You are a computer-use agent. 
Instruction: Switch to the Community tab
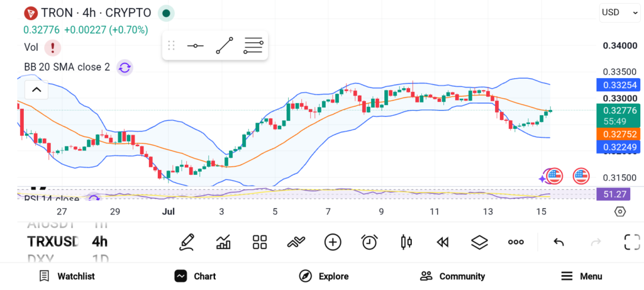[452, 276]
